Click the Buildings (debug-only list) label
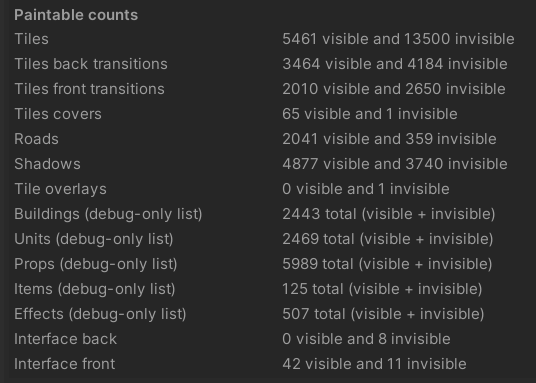This screenshot has height=383, width=536. [x=108, y=214]
